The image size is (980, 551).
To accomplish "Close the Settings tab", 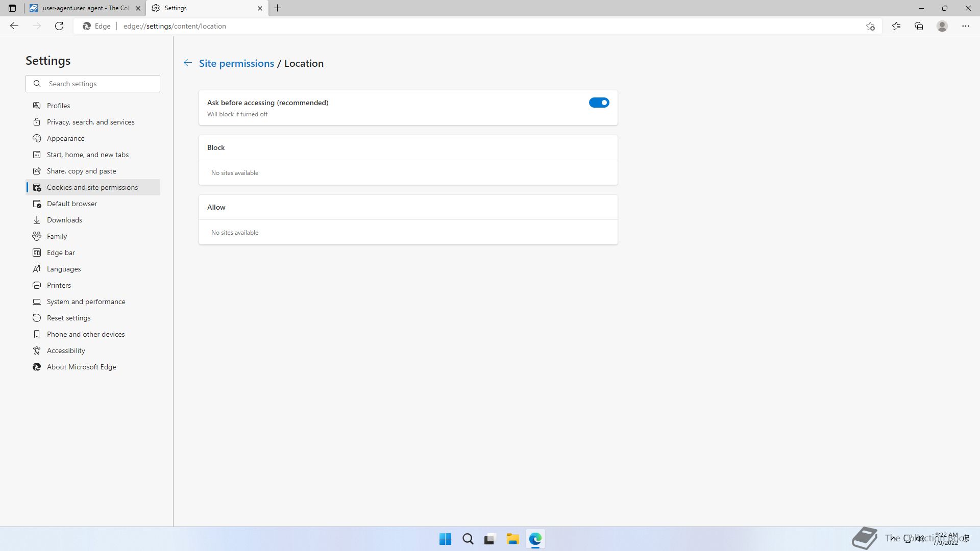I will coord(260,8).
